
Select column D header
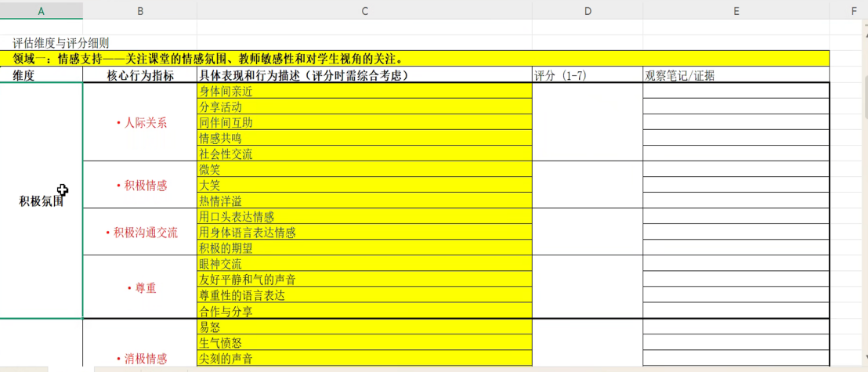point(587,10)
